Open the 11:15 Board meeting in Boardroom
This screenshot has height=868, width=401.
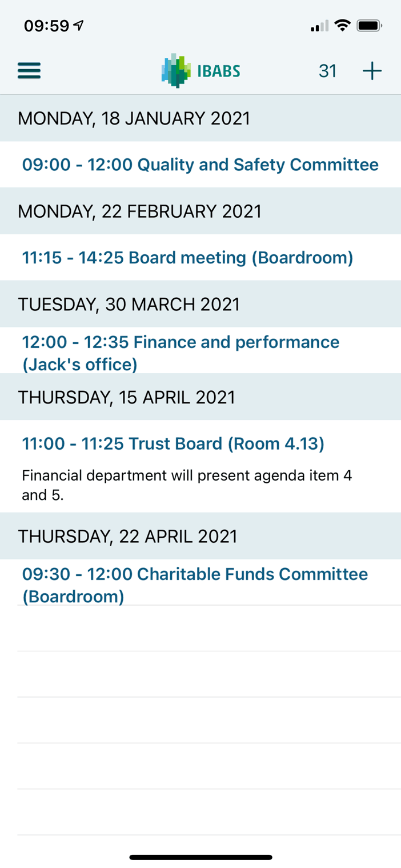tap(187, 258)
